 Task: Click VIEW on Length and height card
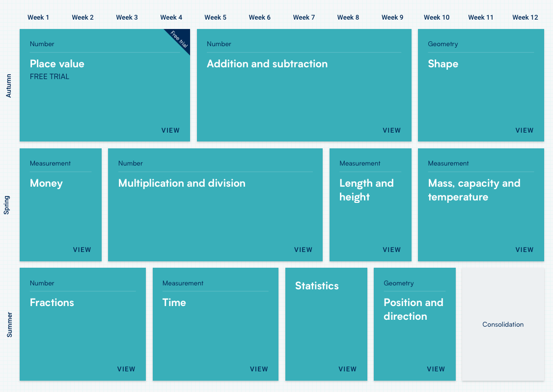point(391,250)
